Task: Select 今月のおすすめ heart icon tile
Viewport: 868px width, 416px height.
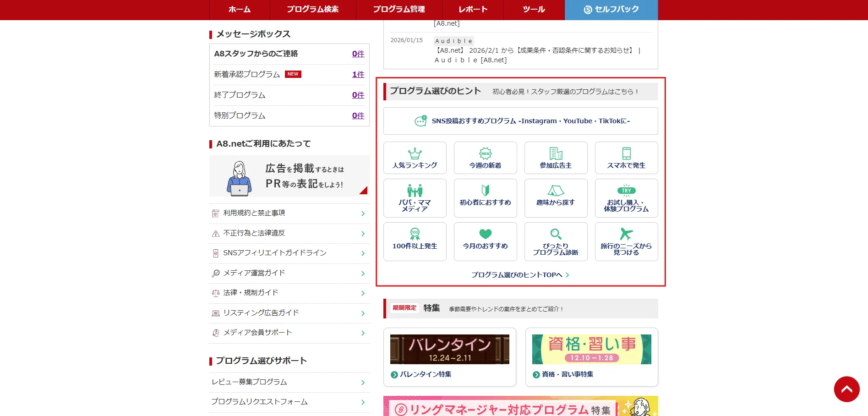Action: tap(485, 241)
